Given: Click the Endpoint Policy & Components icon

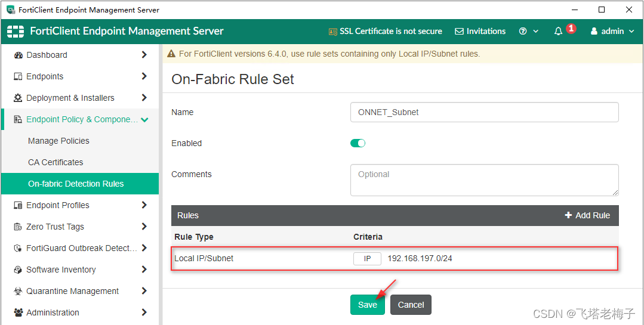Looking at the screenshot, I should pos(18,119).
